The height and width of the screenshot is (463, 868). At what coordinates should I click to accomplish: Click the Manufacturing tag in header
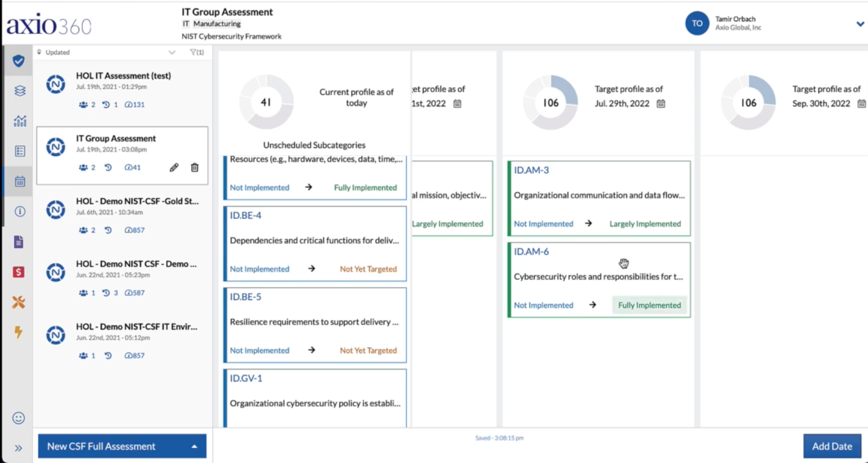point(217,24)
